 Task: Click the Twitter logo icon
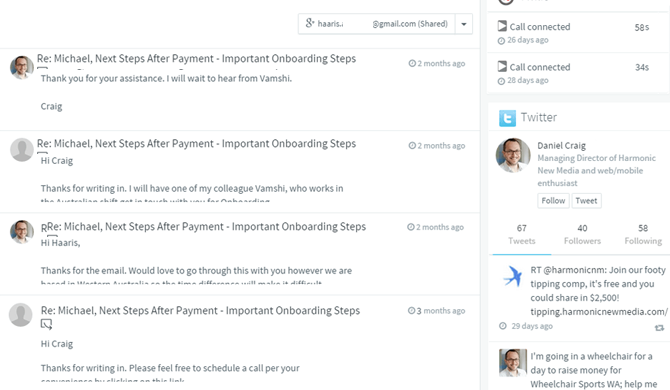click(x=507, y=118)
